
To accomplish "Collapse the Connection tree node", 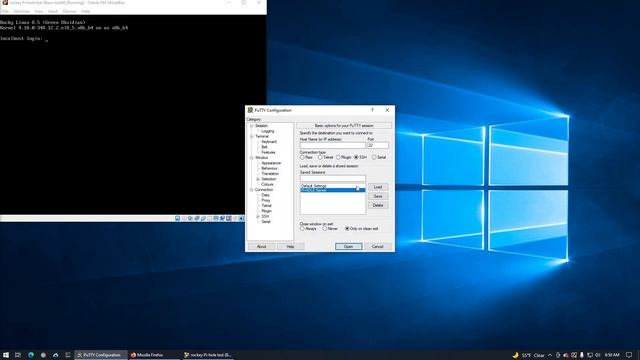I will tap(251, 190).
